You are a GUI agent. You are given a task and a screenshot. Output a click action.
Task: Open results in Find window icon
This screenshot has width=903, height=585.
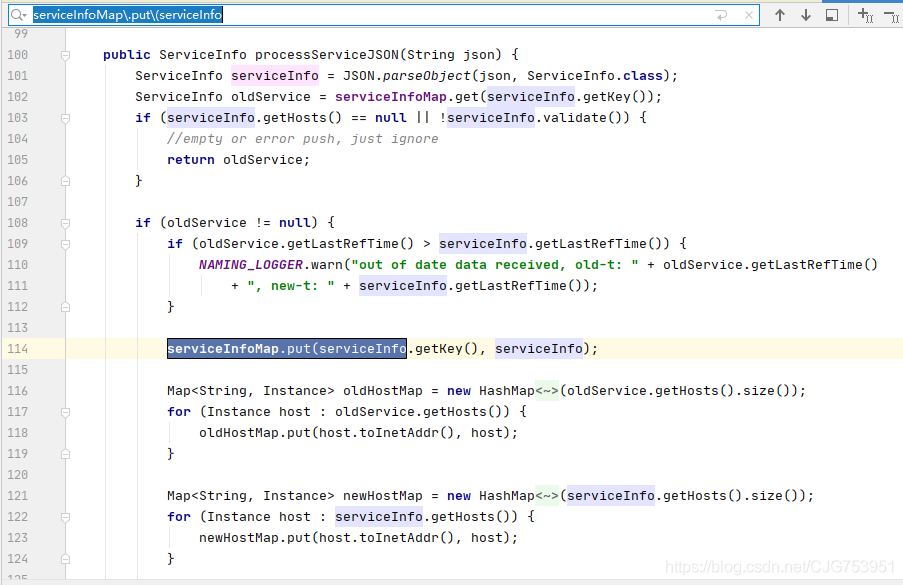point(832,15)
